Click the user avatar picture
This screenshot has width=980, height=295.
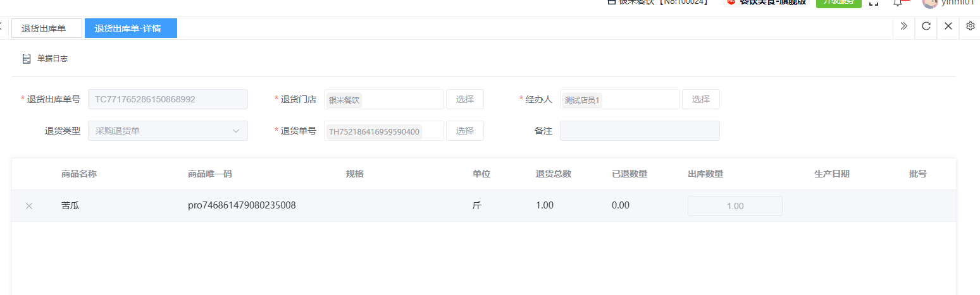coord(929,3)
